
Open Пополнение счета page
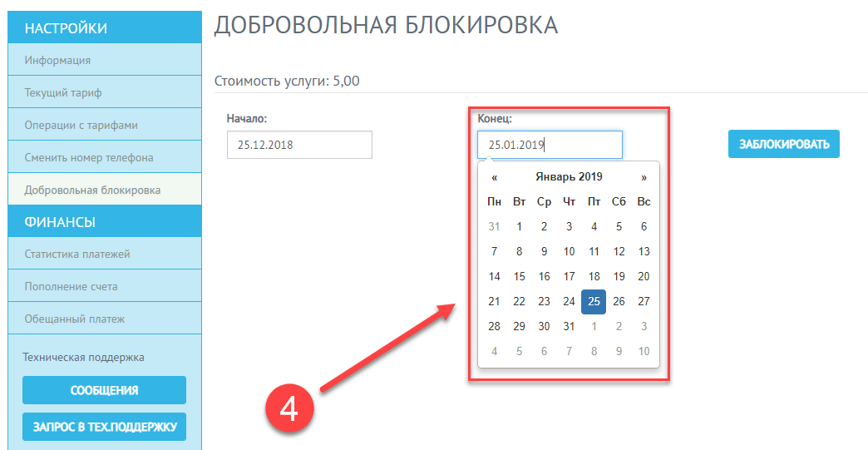click(105, 286)
